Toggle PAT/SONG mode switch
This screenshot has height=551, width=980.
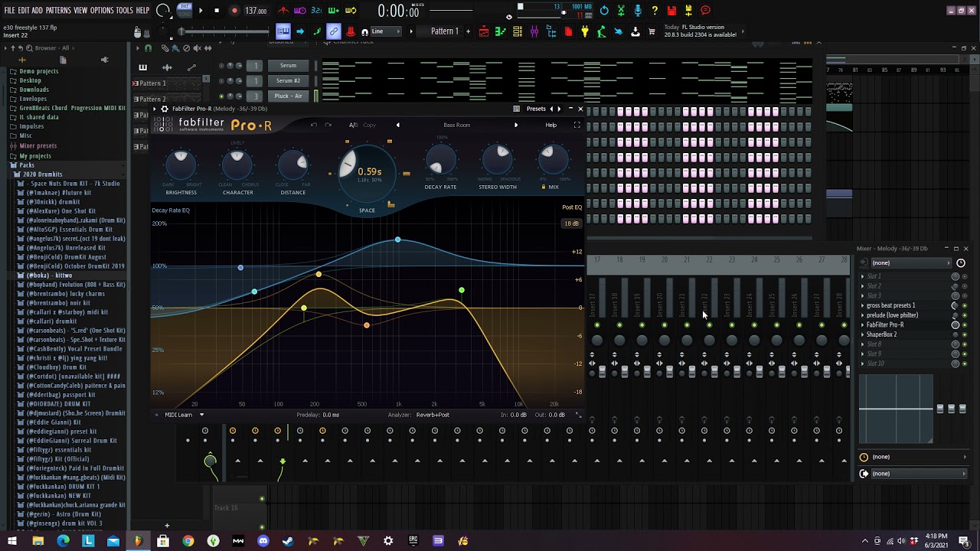[185, 11]
